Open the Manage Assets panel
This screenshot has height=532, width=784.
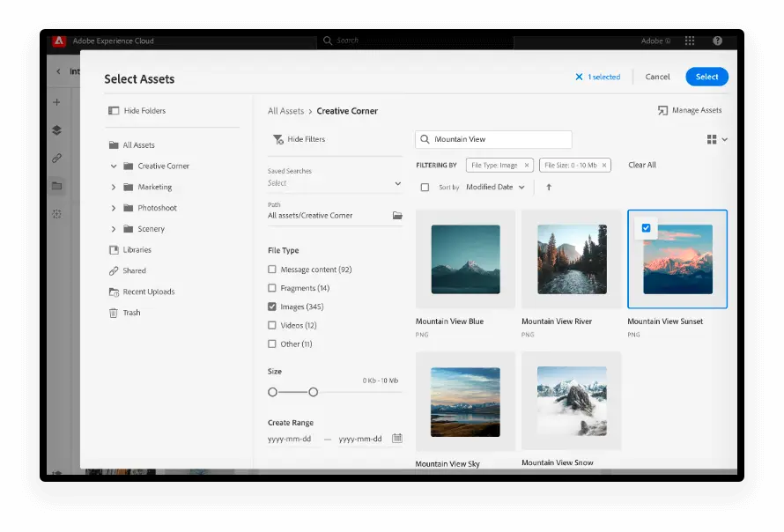coord(691,110)
